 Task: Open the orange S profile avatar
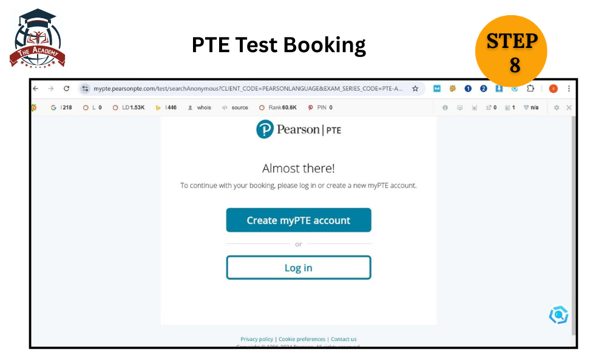(x=554, y=89)
